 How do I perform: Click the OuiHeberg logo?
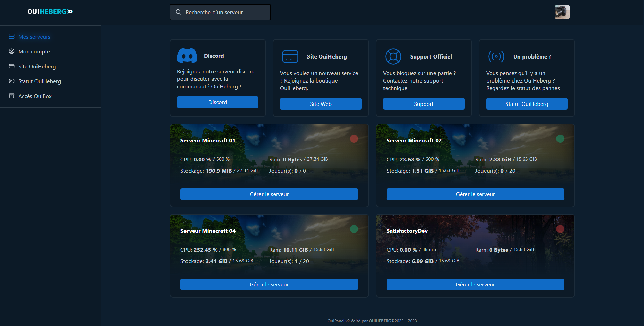tap(50, 11)
